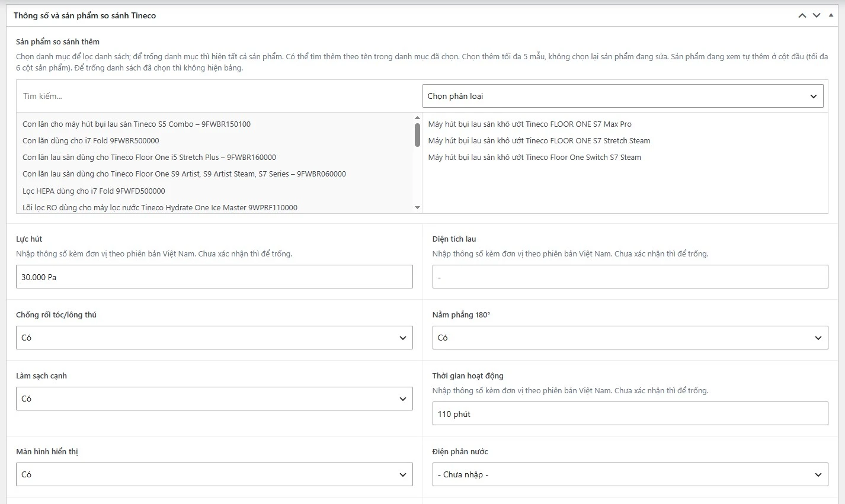Screen dimensions: 845x504
Task: Collapse the Thông số và sản phẩm panel
Action: point(831,15)
